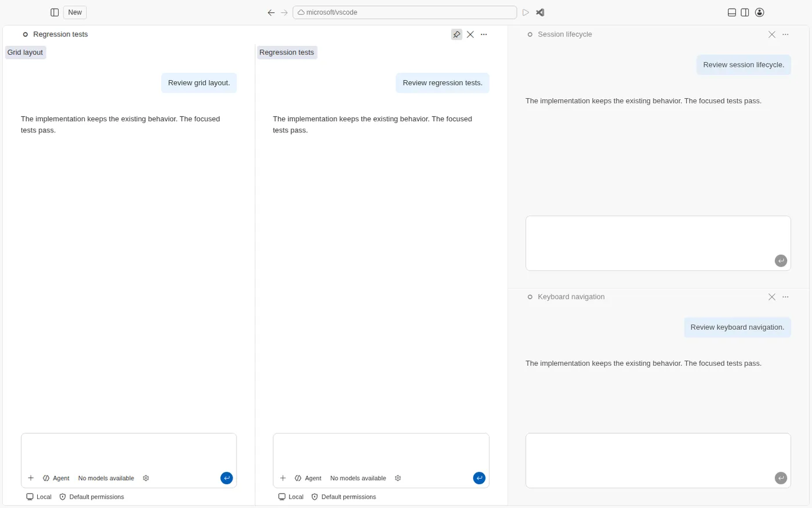Click Local target under Regression tests chat
812x508 pixels.
[291, 497]
